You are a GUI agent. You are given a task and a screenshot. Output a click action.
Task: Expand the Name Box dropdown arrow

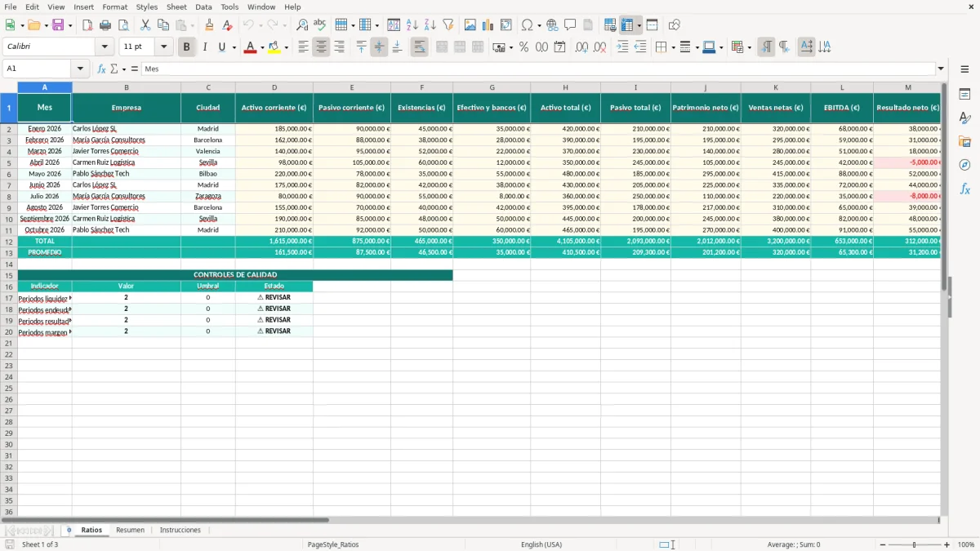(x=80, y=69)
